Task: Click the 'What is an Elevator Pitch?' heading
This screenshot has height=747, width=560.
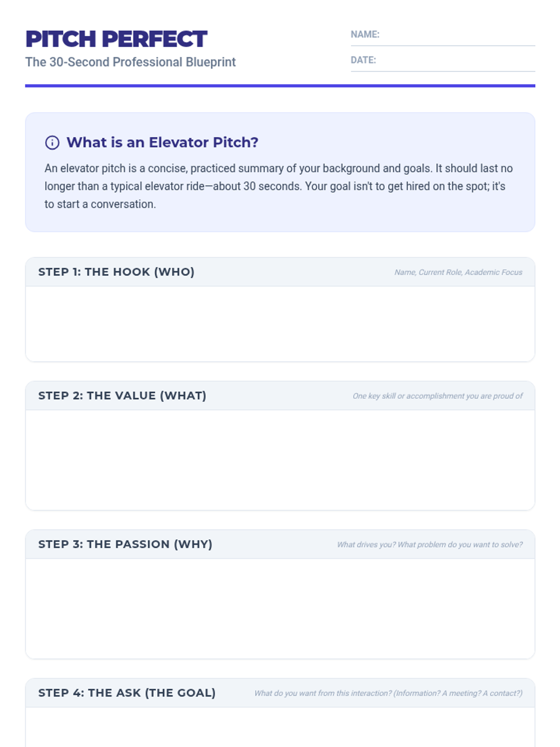Action: coord(162,142)
